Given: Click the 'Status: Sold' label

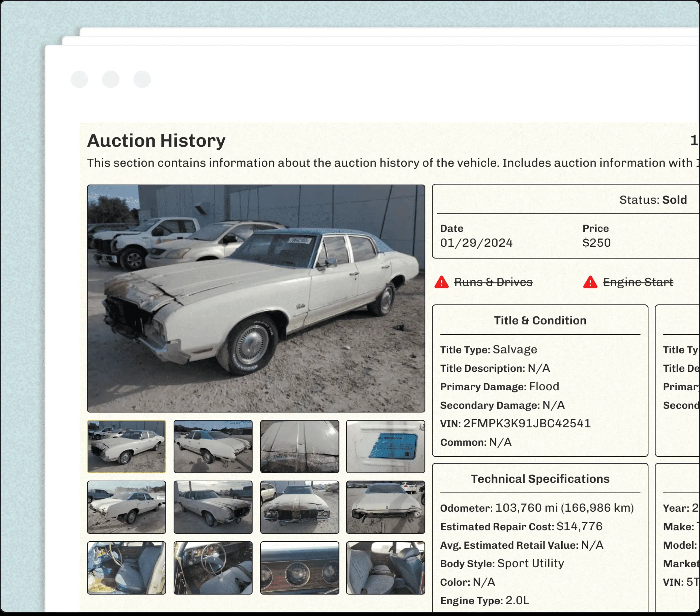Looking at the screenshot, I should click(x=653, y=200).
